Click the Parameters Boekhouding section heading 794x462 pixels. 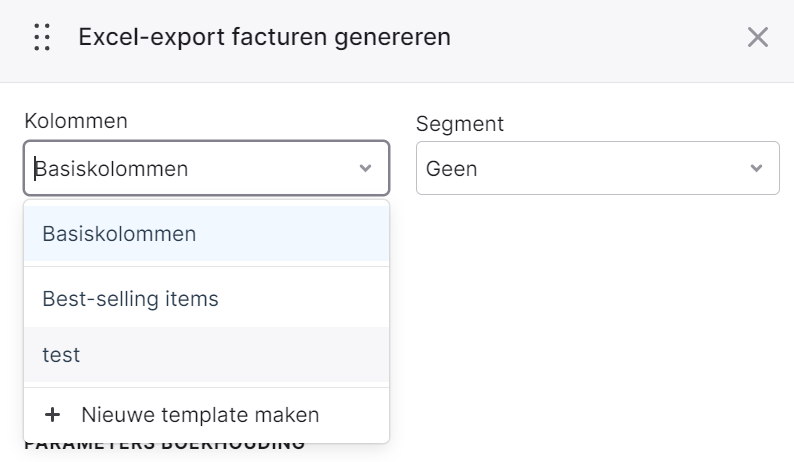[165, 446]
